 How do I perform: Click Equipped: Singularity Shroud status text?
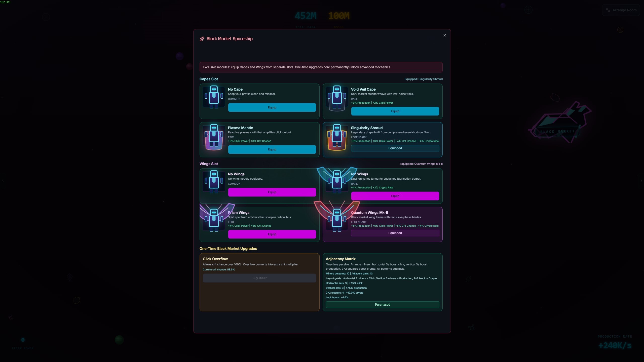coord(424,79)
